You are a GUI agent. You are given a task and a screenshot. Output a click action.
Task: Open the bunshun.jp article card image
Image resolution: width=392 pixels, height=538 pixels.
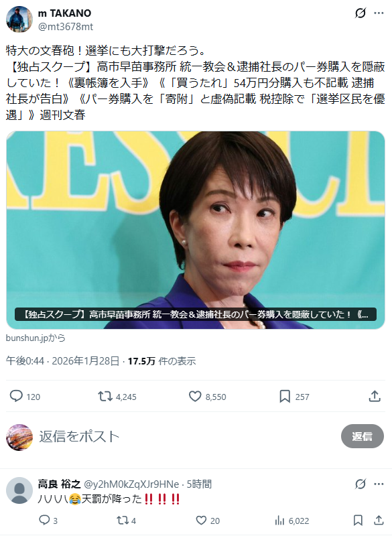coord(196,230)
